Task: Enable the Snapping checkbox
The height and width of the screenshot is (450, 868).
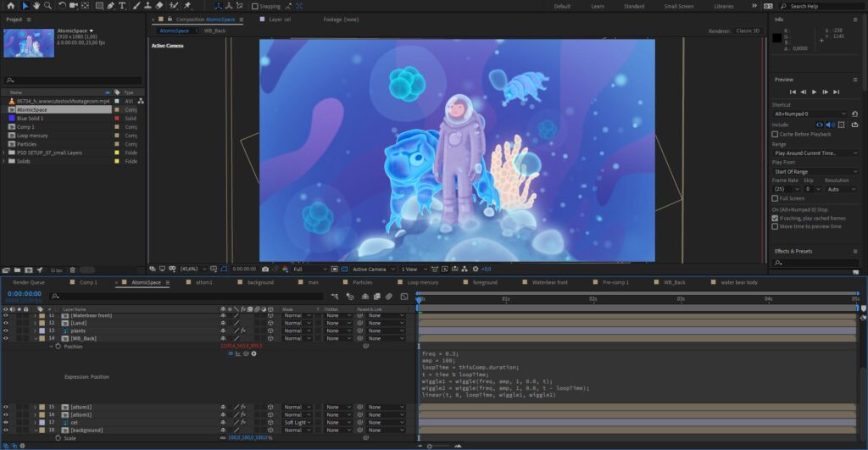Action: pos(253,6)
